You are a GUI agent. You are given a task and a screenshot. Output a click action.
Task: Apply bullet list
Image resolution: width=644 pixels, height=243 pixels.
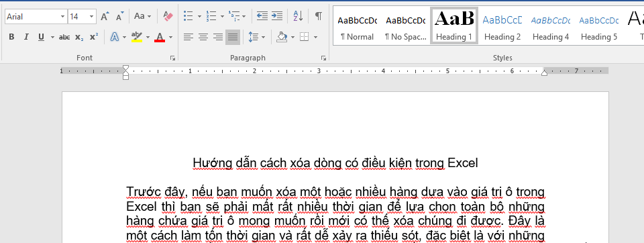point(188,17)
